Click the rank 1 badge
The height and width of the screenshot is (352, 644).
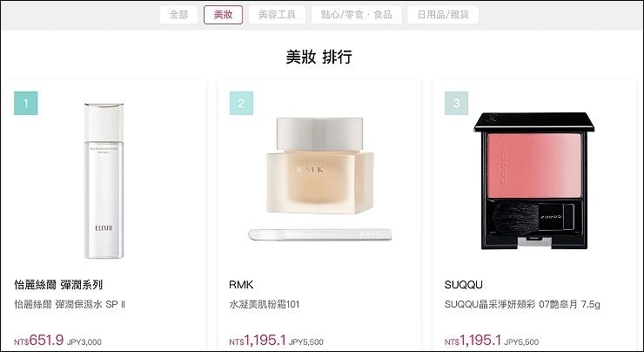point(26,103)
